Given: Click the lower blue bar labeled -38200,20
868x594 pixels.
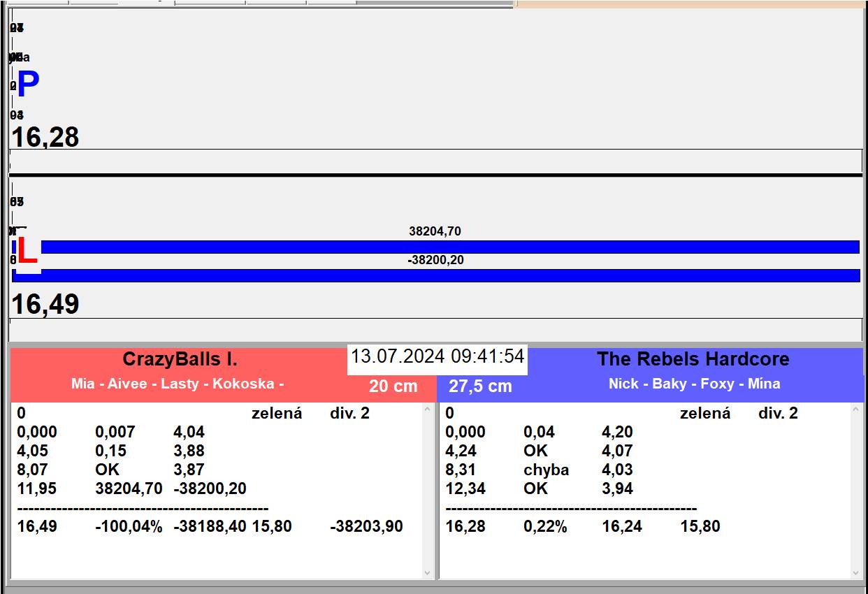Looking at the screenshot, I should pos(447,275).
